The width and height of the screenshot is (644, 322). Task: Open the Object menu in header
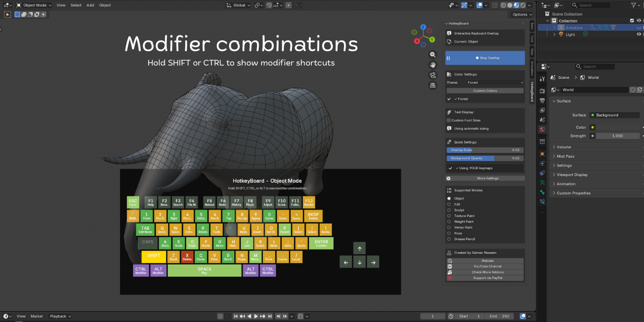[105, 5]
